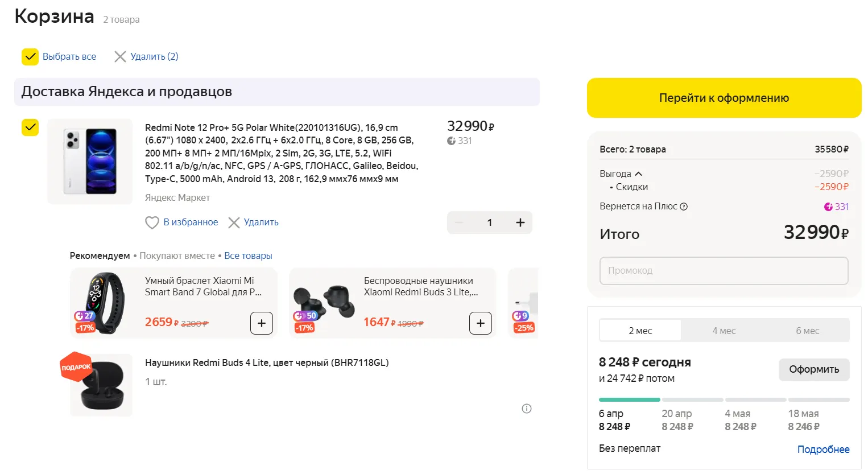This screenshot has height=474, width=868.
Task: Open the Все товары link
Action: pyautogui.click(x=248, y=256)
